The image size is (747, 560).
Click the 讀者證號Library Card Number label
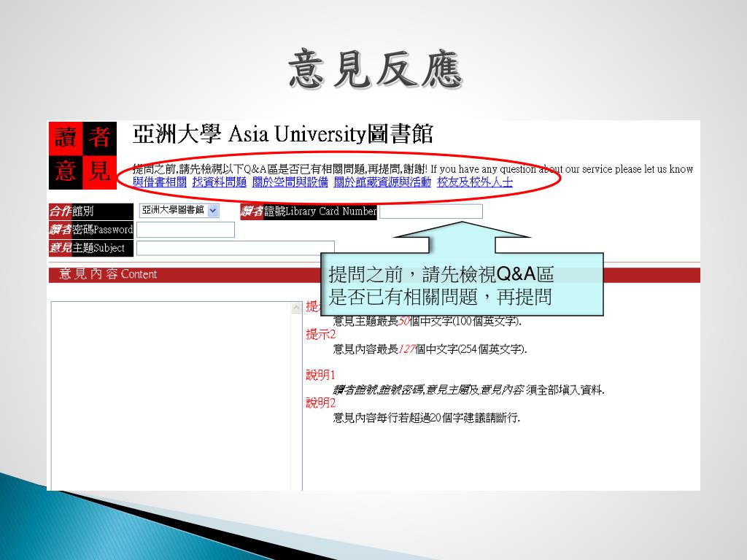309,211
